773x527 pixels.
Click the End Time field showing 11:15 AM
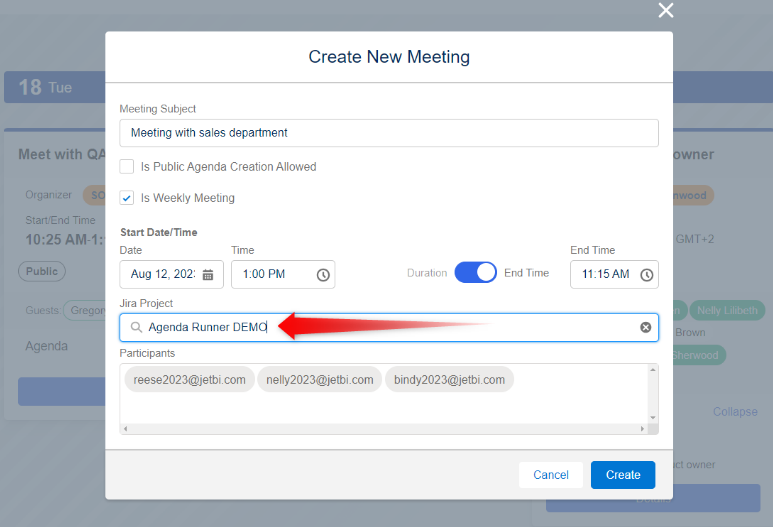pos(614,274)
